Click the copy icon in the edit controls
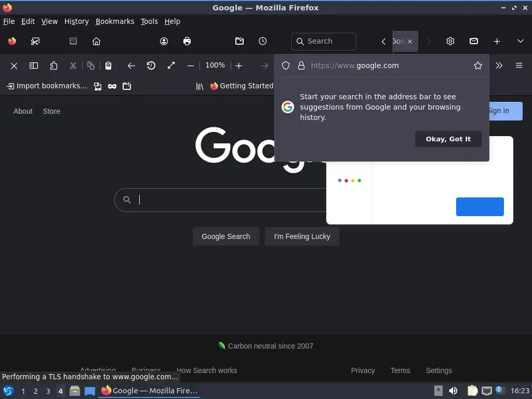Image resolution: width=532 pixels, height=399 pixels. (x=90, y=65)
